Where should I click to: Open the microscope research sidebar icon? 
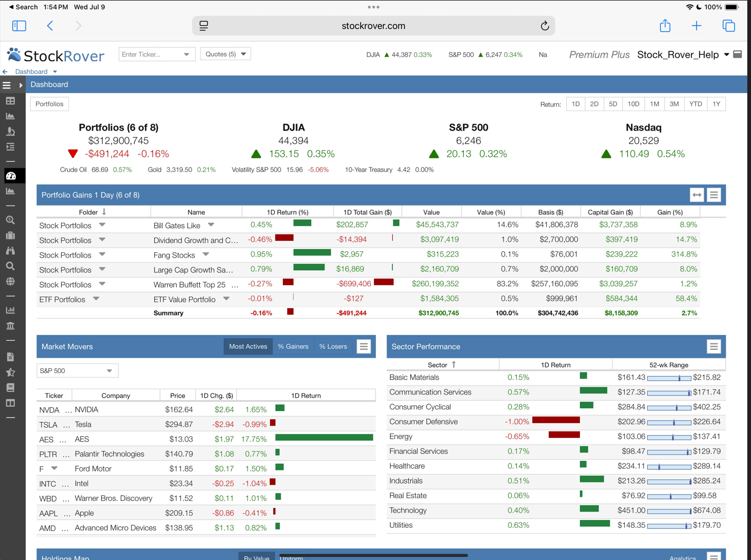[11, 131]
